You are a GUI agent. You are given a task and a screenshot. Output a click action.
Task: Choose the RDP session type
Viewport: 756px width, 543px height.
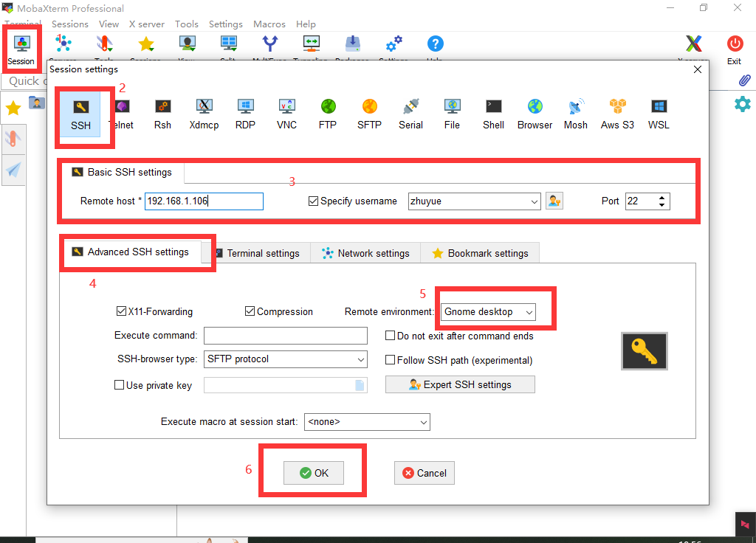245,114
